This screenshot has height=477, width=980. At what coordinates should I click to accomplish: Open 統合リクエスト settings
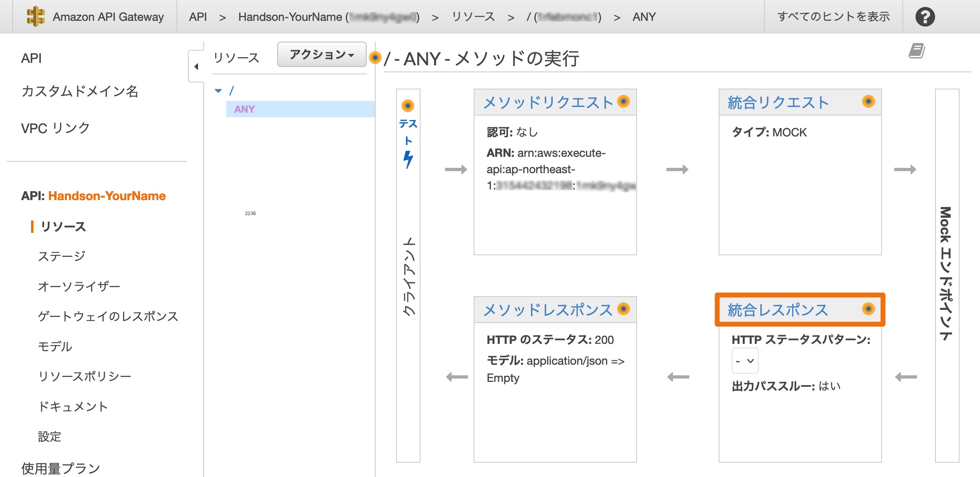coord(778,103)
